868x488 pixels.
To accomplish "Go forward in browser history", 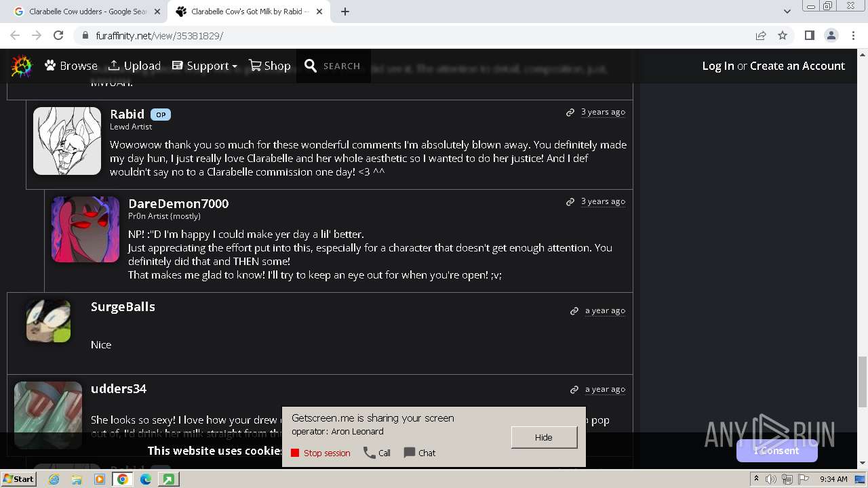I will point(37,35).
